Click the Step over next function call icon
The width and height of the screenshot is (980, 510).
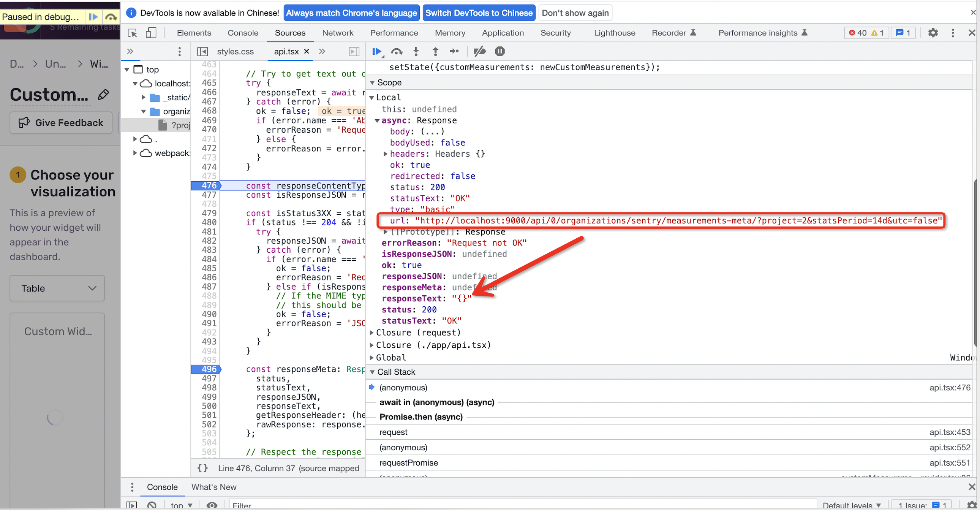[397, 51]
